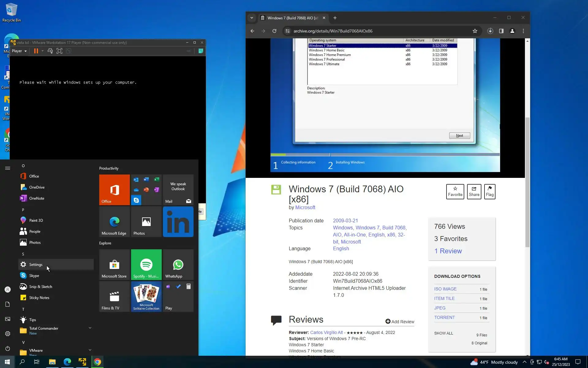
Task: Click the Chrome bookmark star icon
Action: tap(475, 31)
